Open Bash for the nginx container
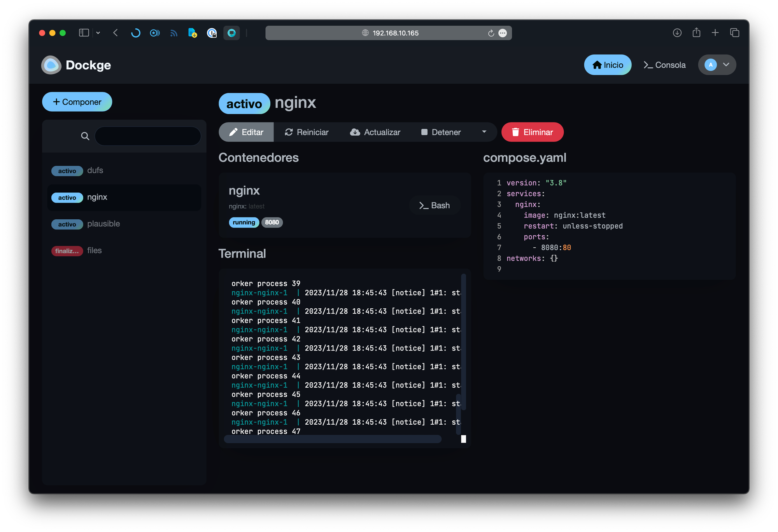The width and height of the screenshot is (778, 532). tap(435, 205)
